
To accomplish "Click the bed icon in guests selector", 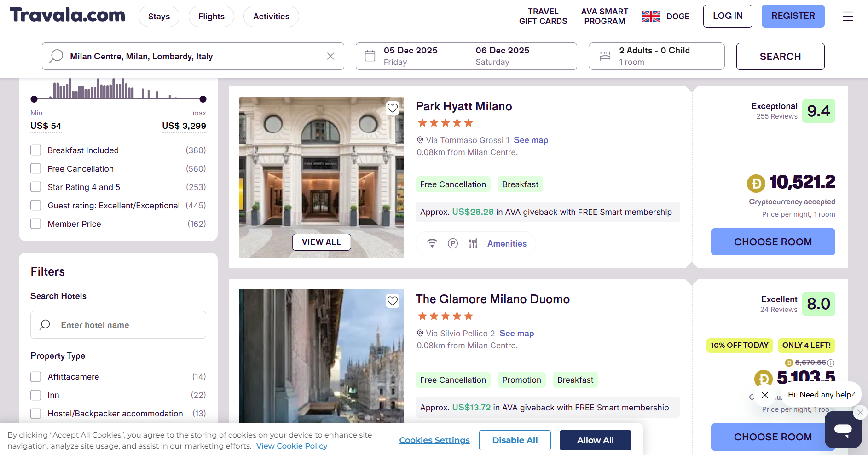I will [x=605, y=56].
